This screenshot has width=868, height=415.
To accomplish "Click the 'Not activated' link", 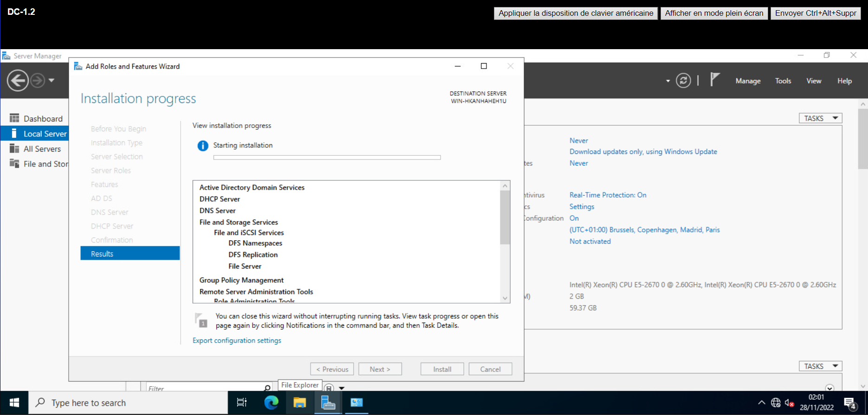I will click(x=590, y=242).
